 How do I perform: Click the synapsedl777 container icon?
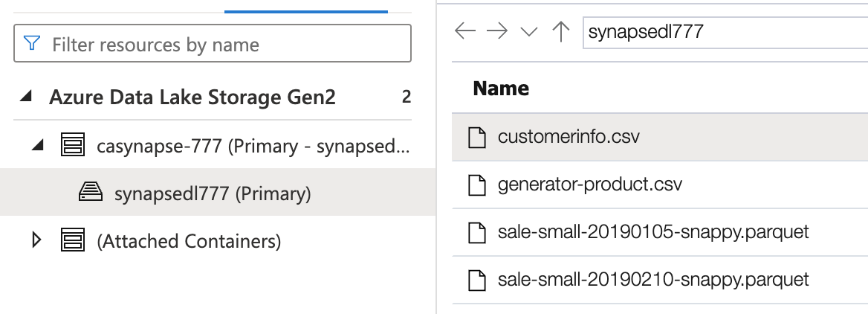(90, 193)
